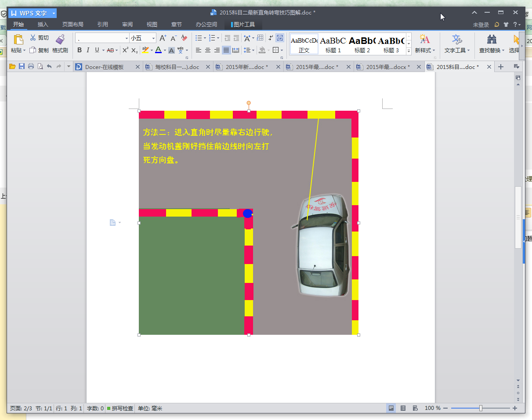The height and width of the screenshot is (420, 532).
Task: Click the Cut (剪切) scissors icon
Action: [x=33, y=38]
